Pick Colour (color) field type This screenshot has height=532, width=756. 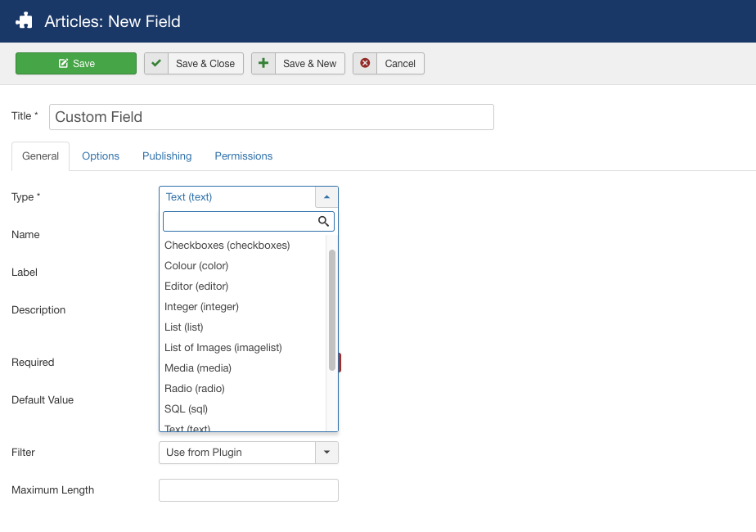point(196,266)
